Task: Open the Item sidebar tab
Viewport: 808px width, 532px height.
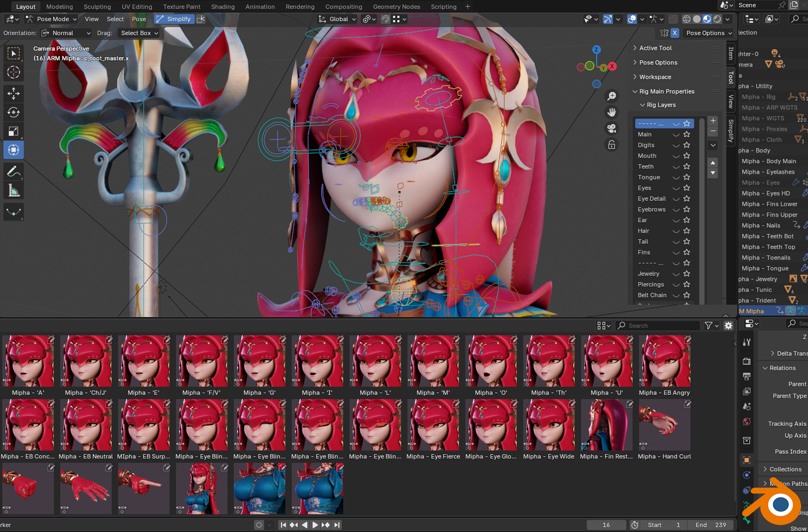Action: tap(731, 53)
